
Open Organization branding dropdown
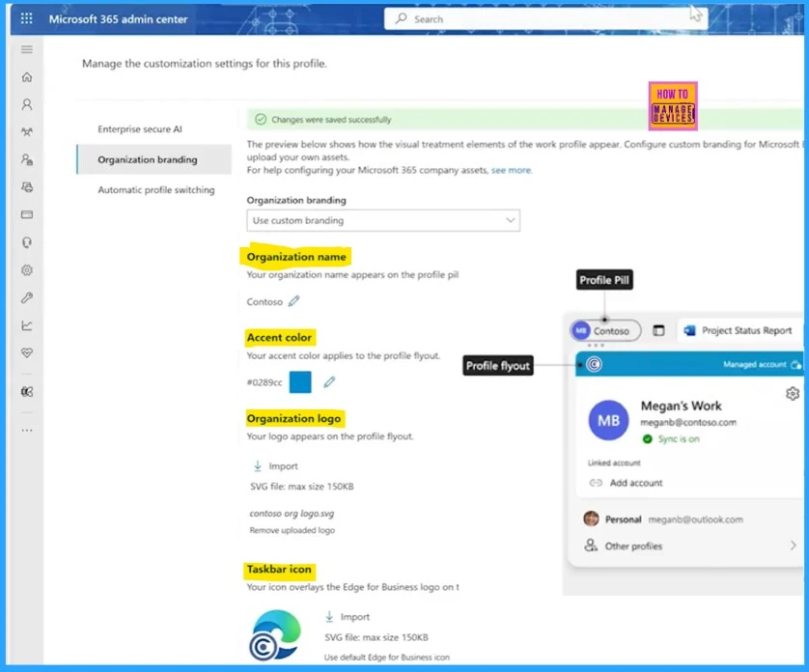(383, 220)
